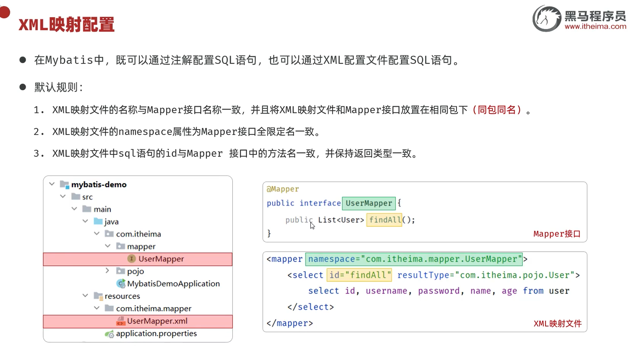Click the java source folder icon

98,221
